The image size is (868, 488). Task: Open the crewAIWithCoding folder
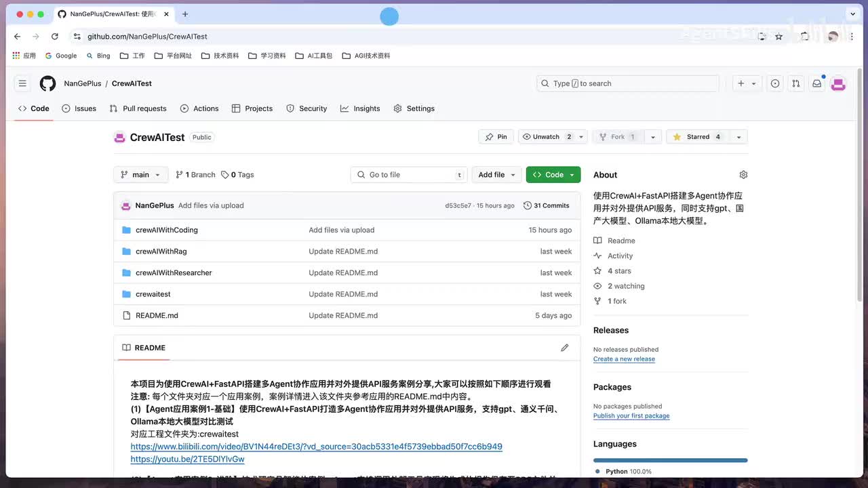(x=167, y=230)
